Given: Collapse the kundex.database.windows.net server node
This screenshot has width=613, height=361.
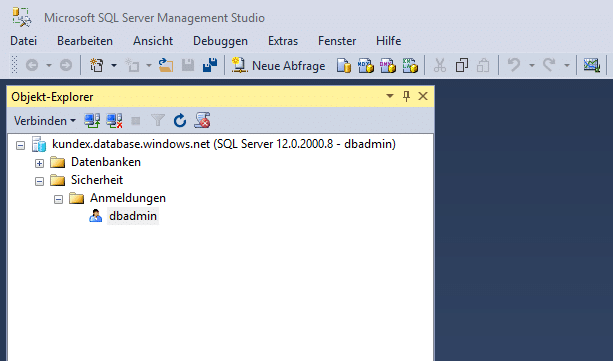Looking at the screenshot, I should coord(20,145).
